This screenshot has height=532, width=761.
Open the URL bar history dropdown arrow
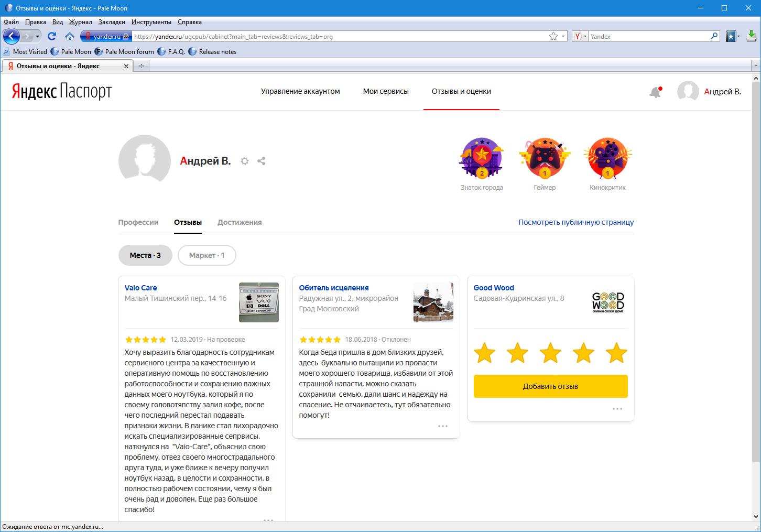point(563,37)
